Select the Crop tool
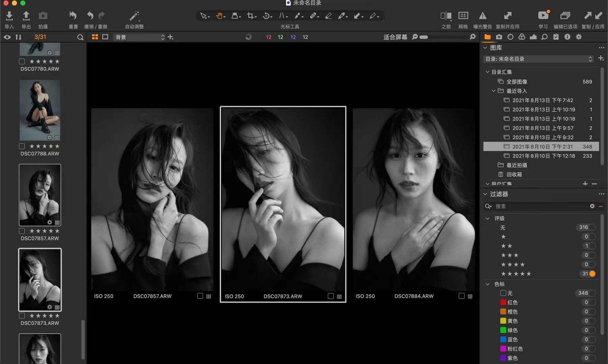This screenshot has height=364, width=608. tap(251, 16)
